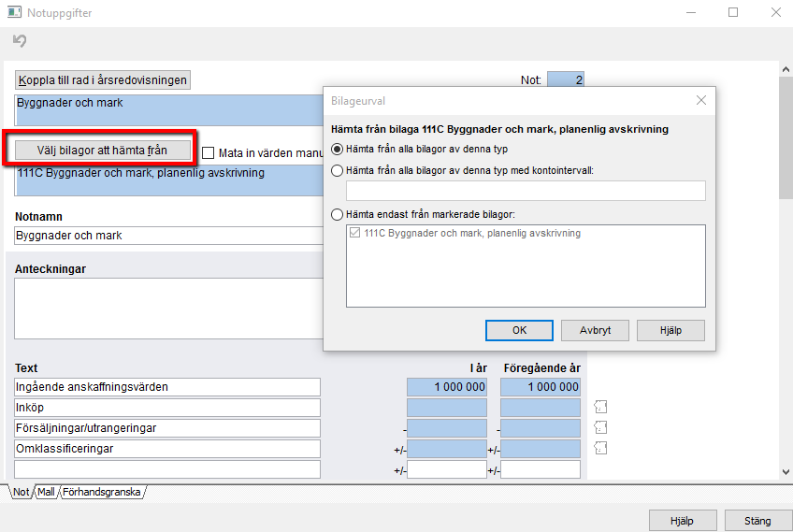Click Hjälp button in Bilageurval dialog
The height and width of the screenshot is (532, 793).
670,330
